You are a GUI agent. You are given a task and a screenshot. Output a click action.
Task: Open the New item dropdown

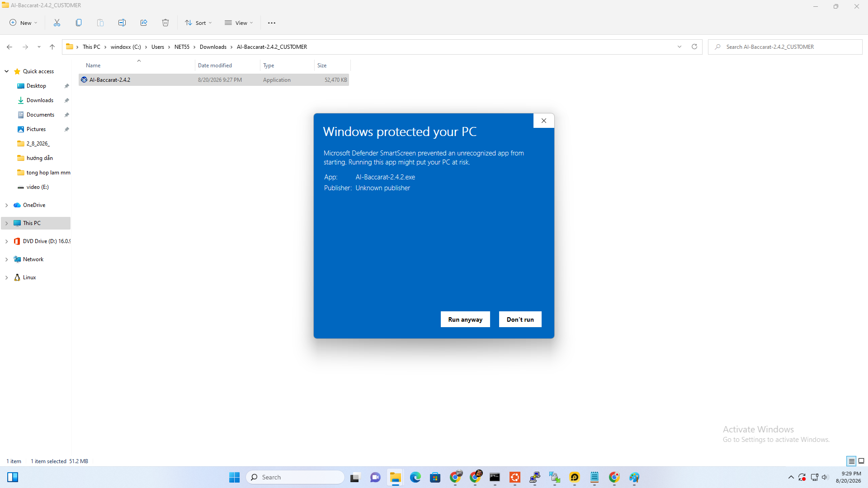24,23
